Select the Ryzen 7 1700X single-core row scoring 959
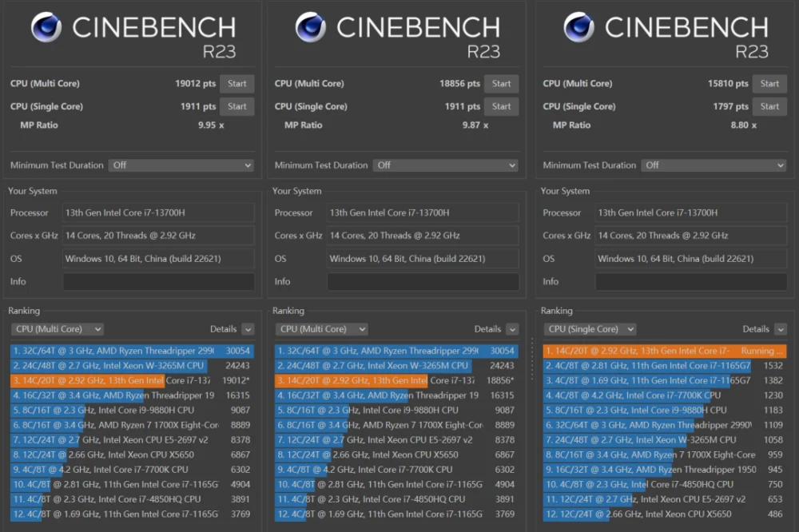This screenshot has width=799, height=532. (x=665, y=455)
